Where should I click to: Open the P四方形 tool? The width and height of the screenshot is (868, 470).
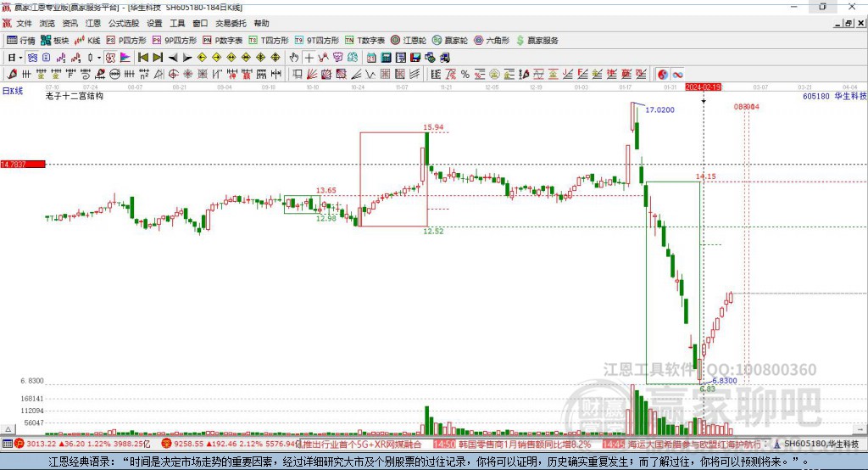(125, 41)
